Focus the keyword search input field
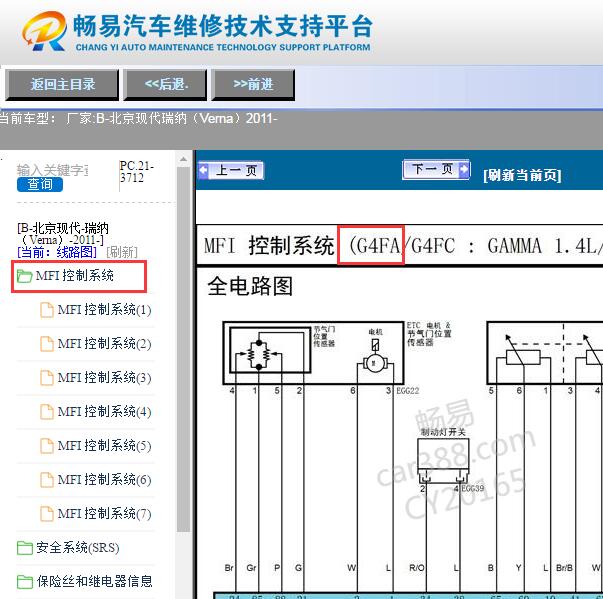This screenshot has width=603, height=599. click(x=52, y=170)
